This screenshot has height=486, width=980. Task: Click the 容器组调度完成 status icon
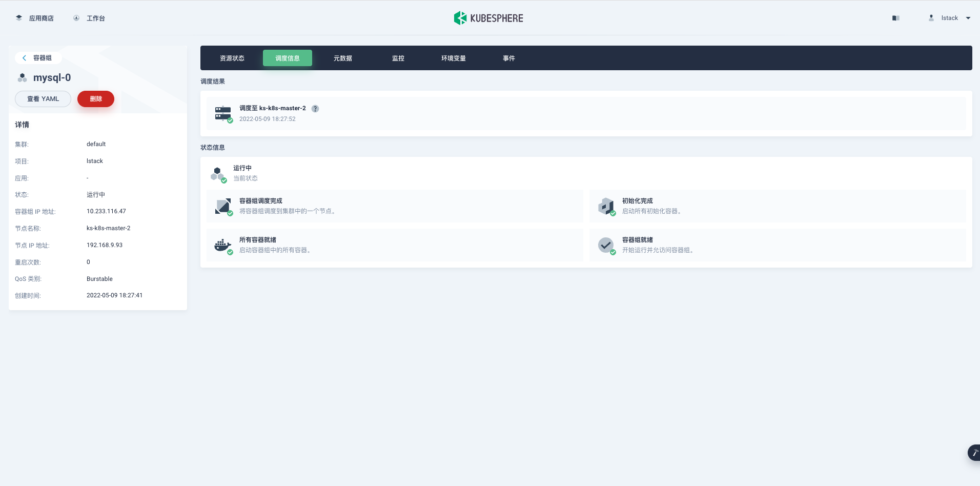[x=223, y=206]
